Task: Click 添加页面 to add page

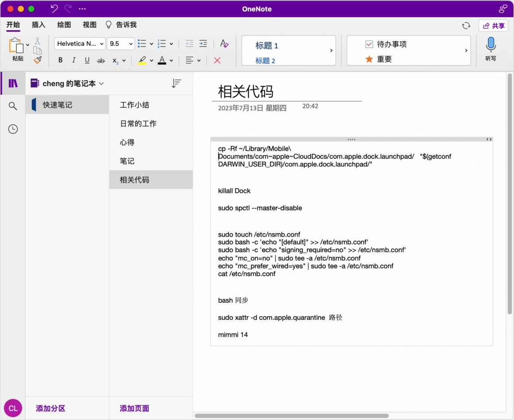Action: tap(134, 408)
